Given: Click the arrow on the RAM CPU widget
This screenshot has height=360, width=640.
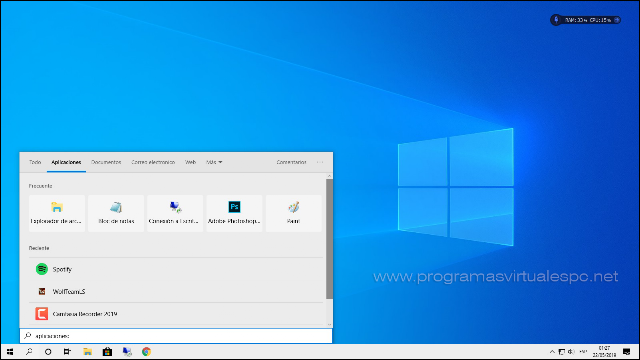Looking at the screenshot, I should pyautogui.click(x=617, y=20).
